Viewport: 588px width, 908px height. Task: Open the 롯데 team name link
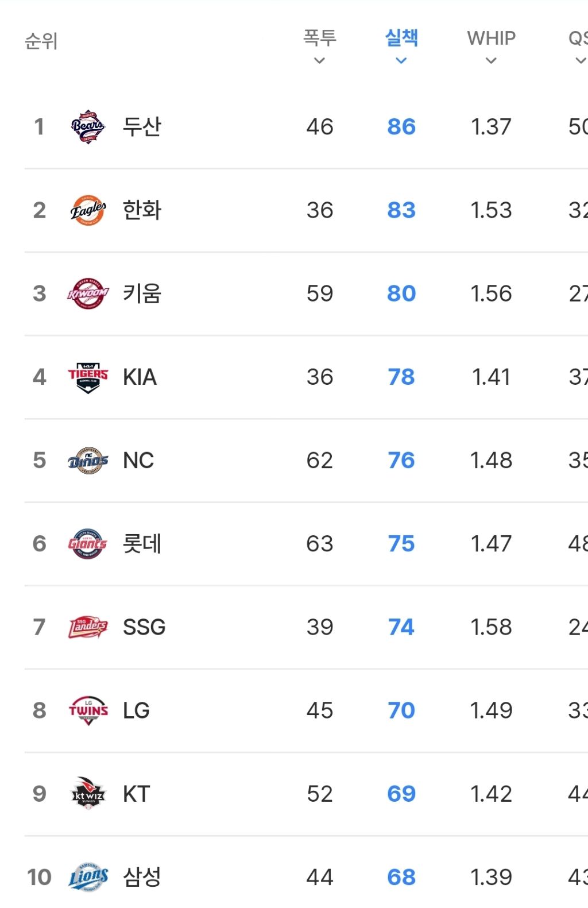coord(142,544)
